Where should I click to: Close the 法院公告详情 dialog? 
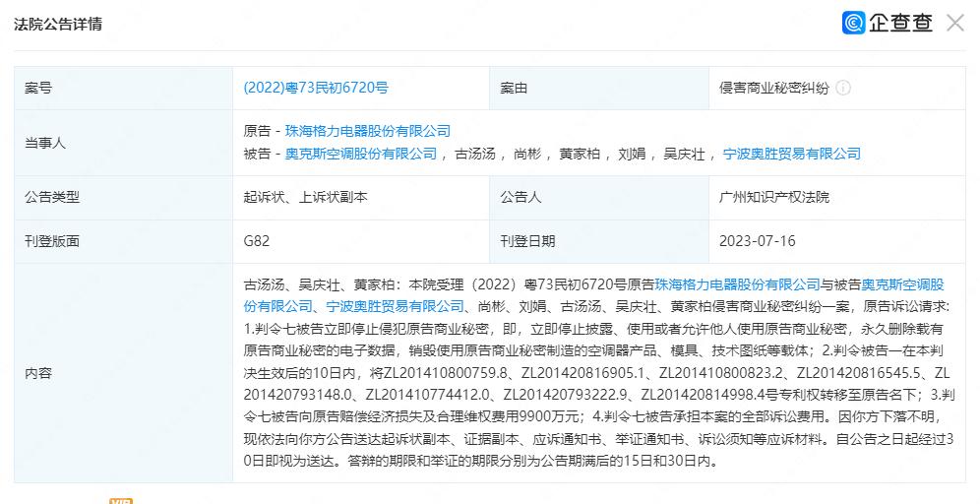(x=955, y=24)
